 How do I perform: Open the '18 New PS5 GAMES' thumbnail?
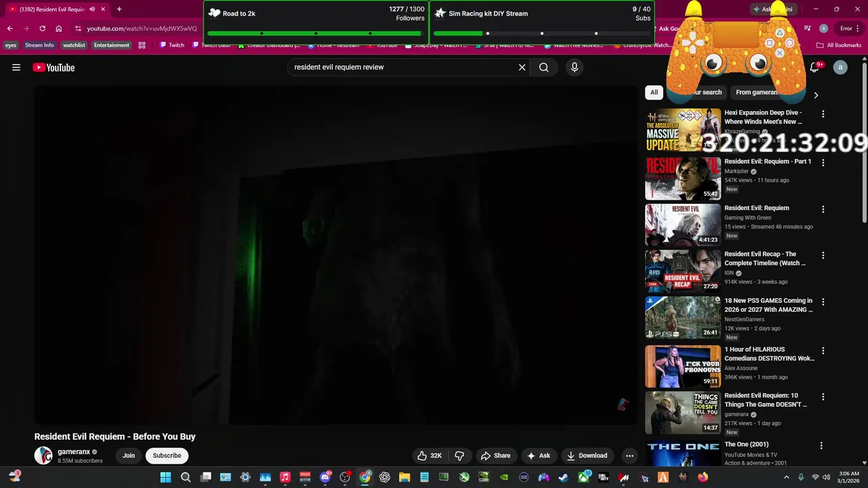(683, 317)
